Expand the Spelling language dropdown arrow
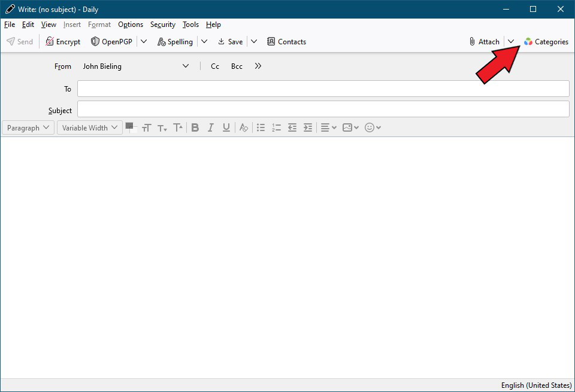 click(x=204, y=42)
